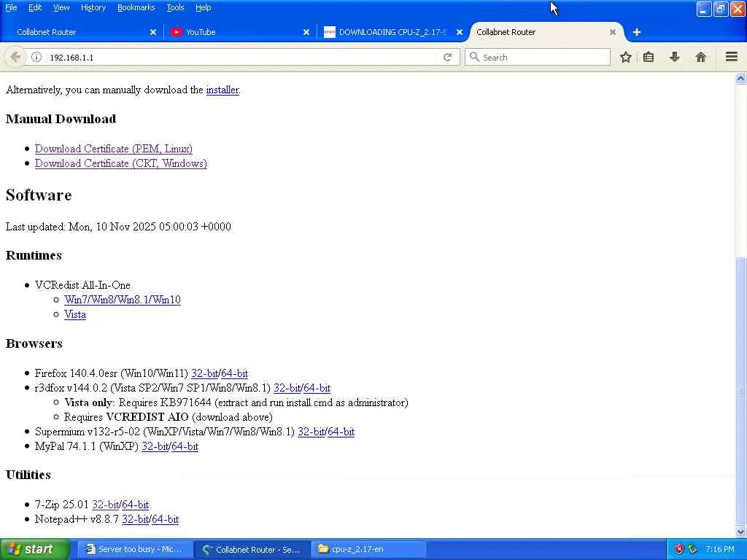Open the Edit menu
Image resolution: width=747 pixels, height=560 pixels.
35,7
